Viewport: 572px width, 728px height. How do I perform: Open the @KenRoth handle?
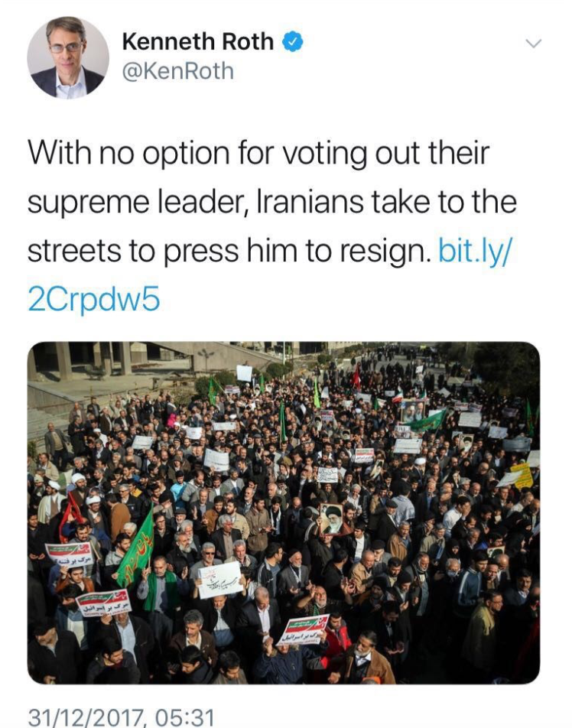coord(178,71)
